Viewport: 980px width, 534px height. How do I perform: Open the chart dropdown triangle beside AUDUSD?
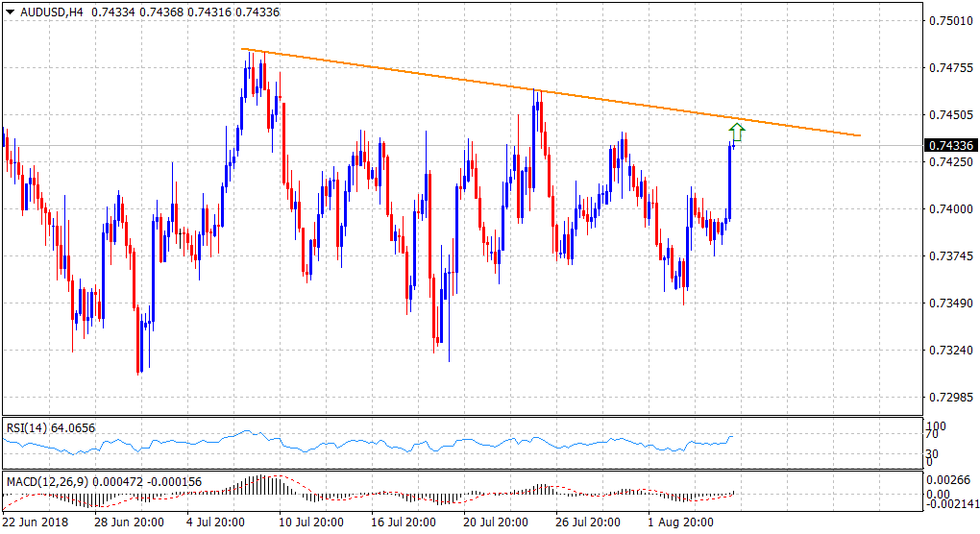tap(10, 10)
